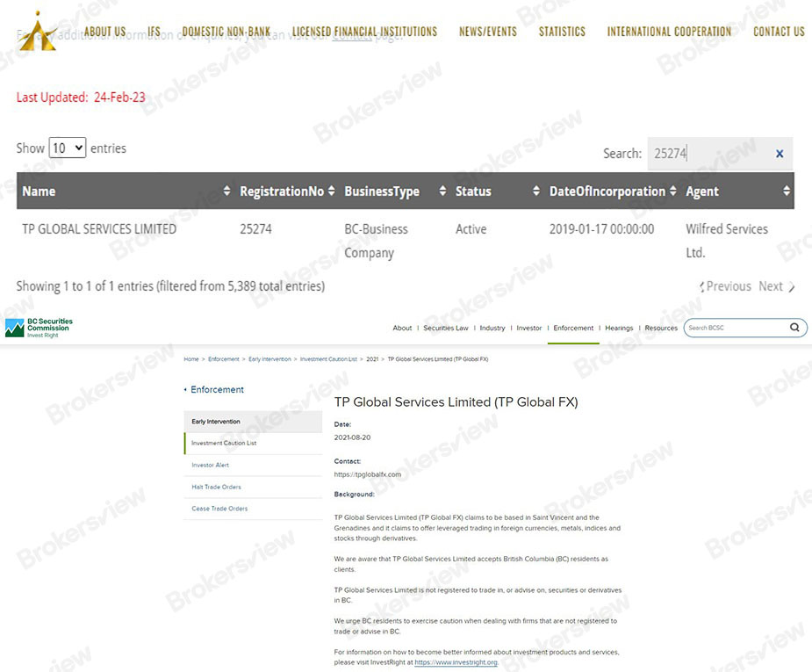Click registration number 25274 in table

[255, 229]
